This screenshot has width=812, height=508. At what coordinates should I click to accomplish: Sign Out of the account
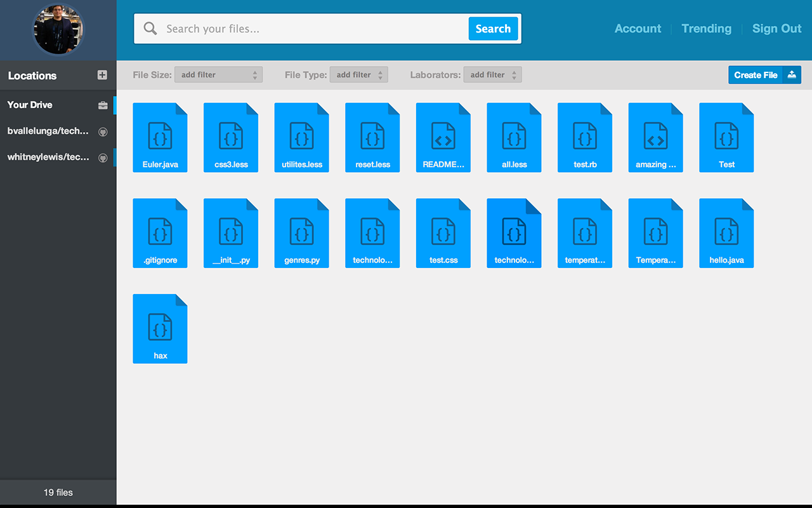(777, 29)
